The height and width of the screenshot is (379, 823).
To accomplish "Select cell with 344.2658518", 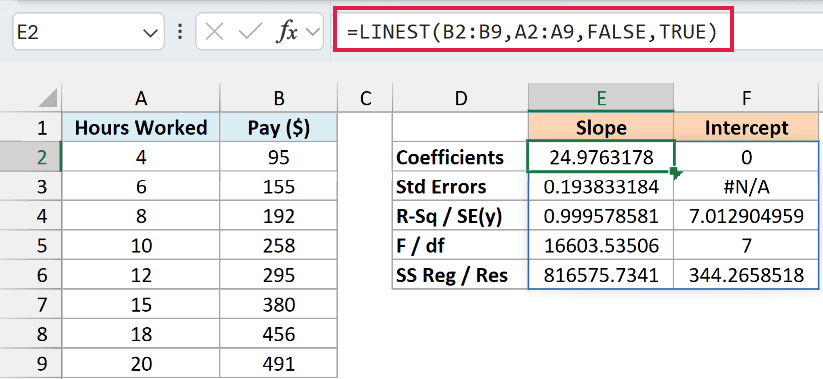I will coord(746,275).
